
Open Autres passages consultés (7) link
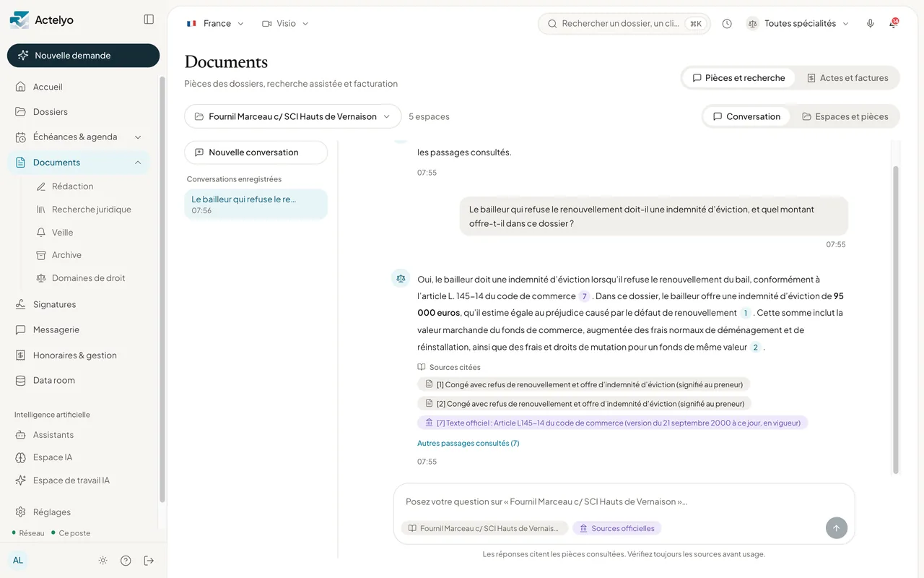(x=468, y=443)
